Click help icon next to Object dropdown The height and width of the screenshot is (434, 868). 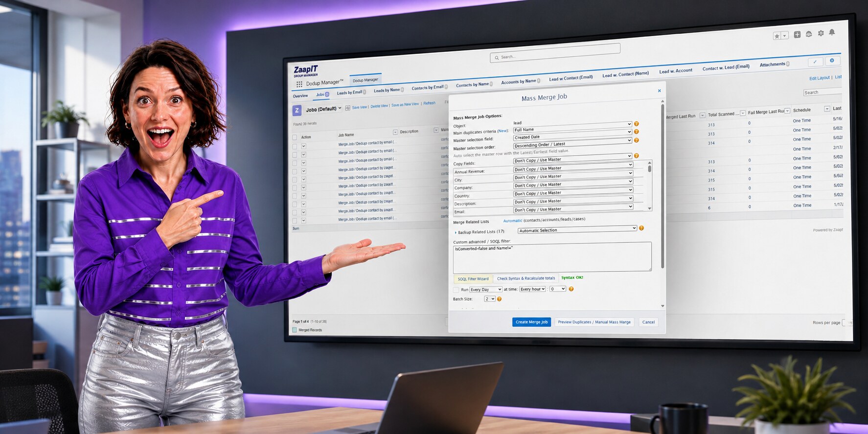(x=637, y=124)
